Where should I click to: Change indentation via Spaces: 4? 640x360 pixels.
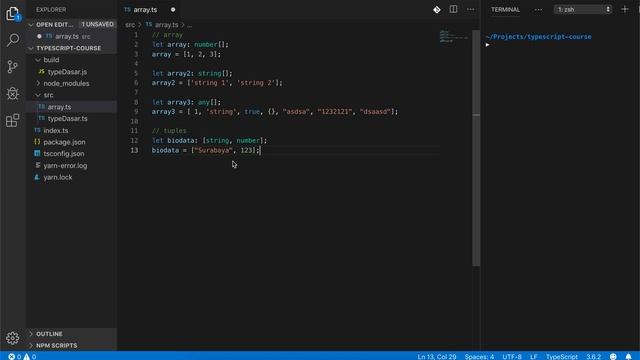click(479, 356)
